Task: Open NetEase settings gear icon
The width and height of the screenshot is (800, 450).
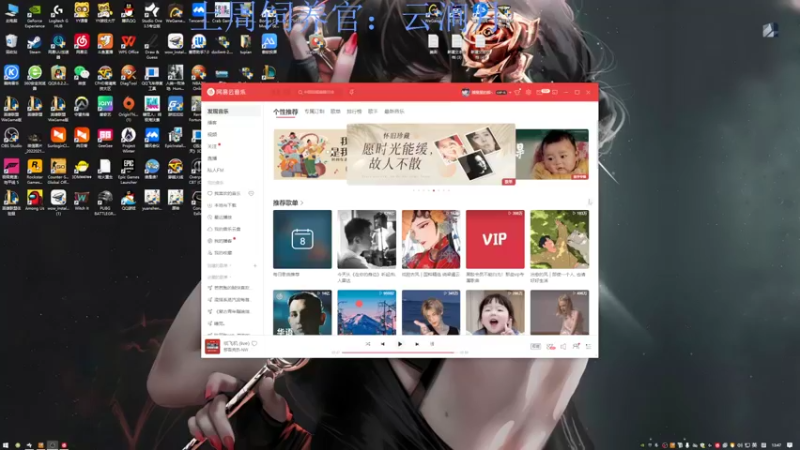Action: 529,92
